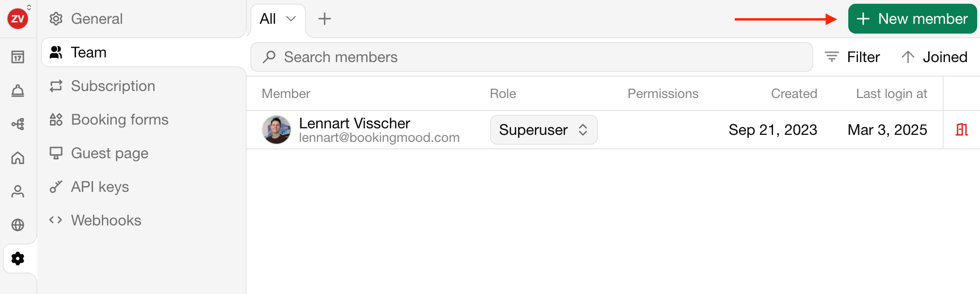
Task: Open the workflow nodes icon in sidebar
Action: 18,125
